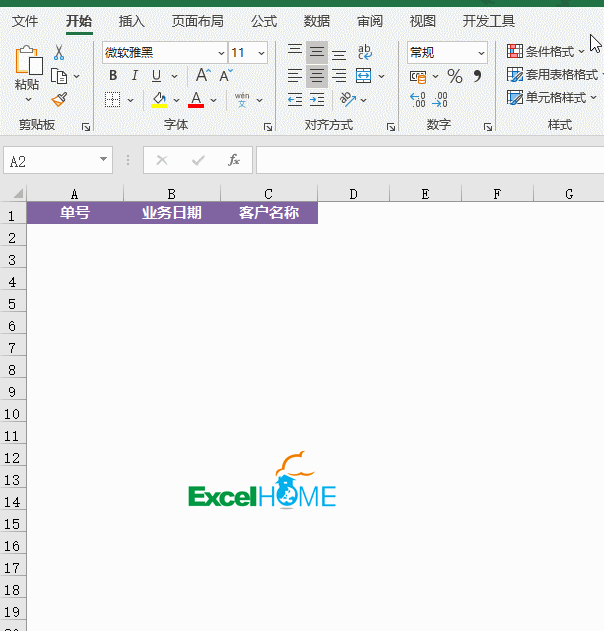604x631 pixels.
Task: Open underline style dropdown arrow
Action: (x=174, y=76)
